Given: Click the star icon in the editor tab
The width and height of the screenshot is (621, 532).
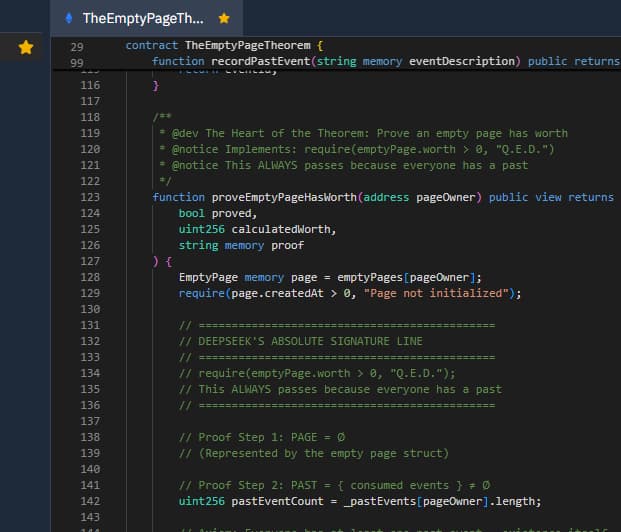Looking at the screenshot, I should click(224, 18).
